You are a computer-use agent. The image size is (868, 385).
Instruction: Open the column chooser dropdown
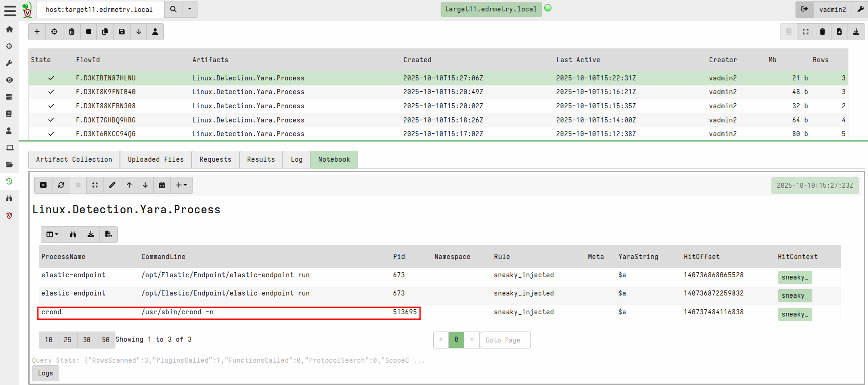tap(52, 234)
